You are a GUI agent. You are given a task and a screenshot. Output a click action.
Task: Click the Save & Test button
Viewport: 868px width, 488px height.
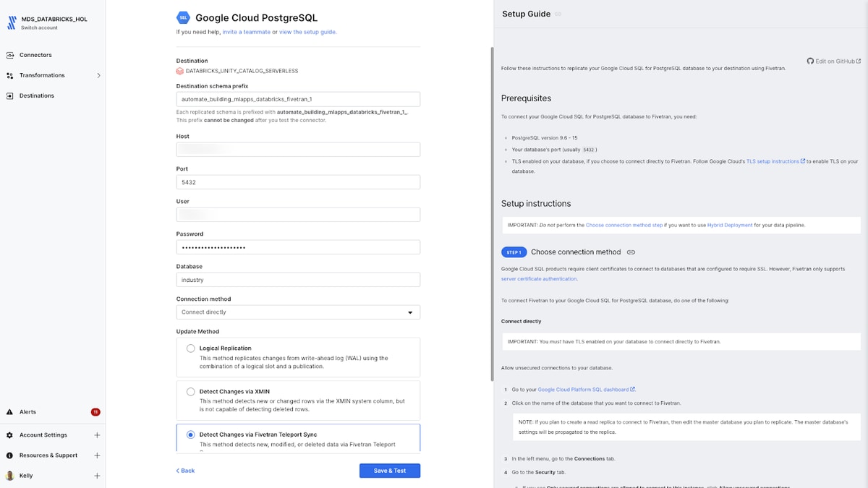click(390, 471)
